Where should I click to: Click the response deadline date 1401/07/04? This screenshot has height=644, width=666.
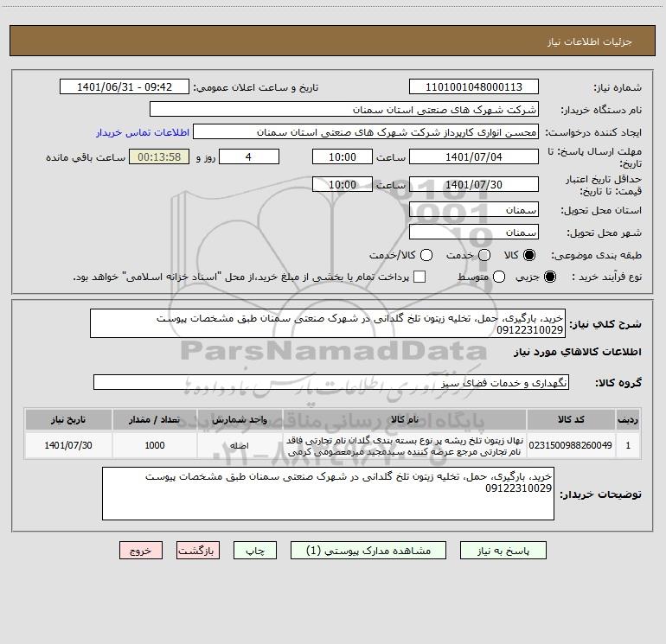(474, 156)
